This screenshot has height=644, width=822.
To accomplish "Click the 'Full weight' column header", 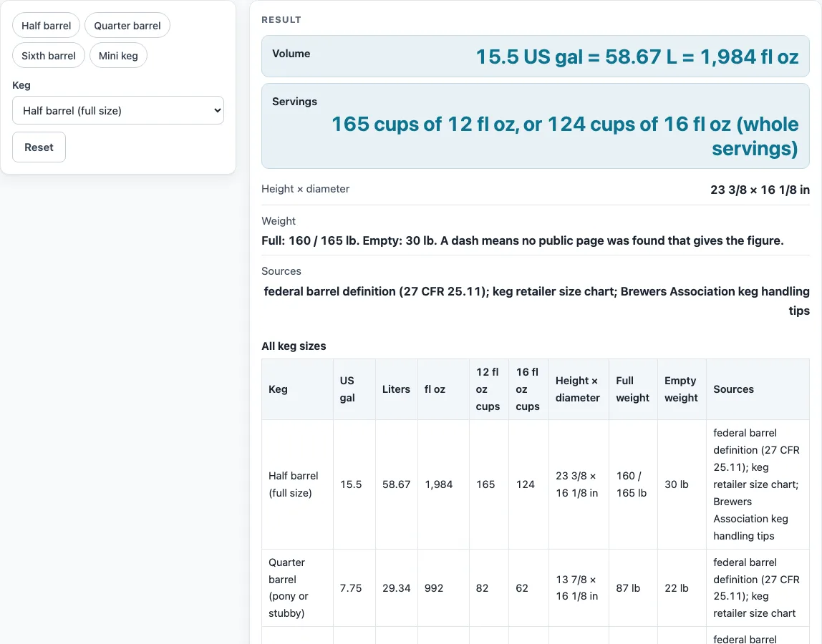I will pyautogui.click(x=633, y=389).
